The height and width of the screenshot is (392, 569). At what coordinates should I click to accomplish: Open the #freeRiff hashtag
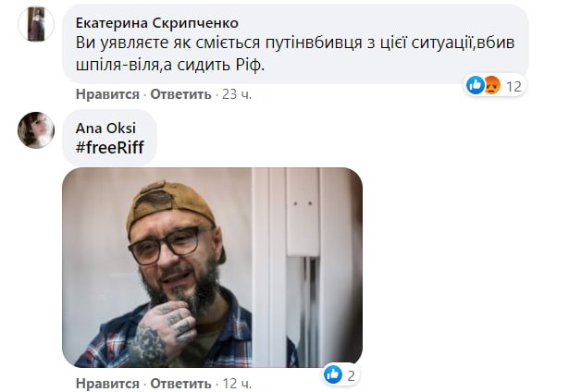[x=109, y=148]
